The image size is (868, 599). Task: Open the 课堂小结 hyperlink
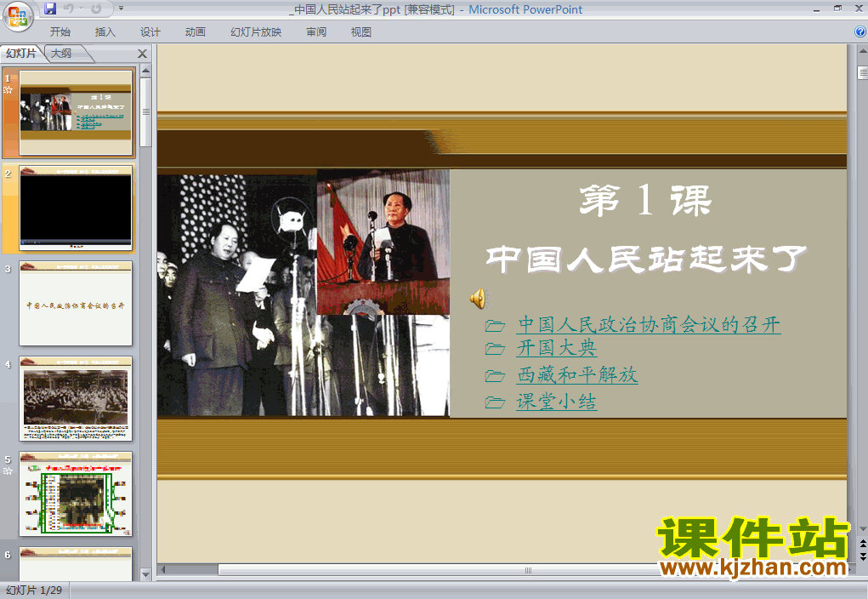click(x=556, y=402)
